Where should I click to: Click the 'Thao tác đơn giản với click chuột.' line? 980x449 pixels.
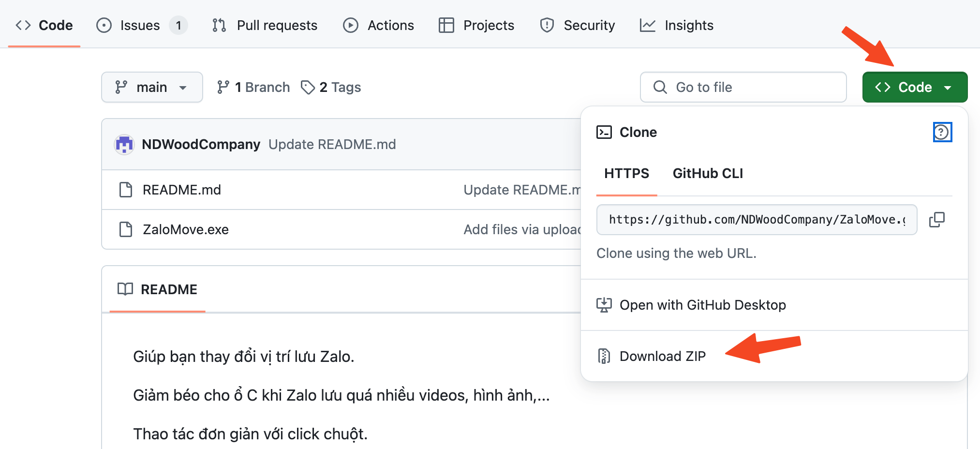tap(251, 434)
